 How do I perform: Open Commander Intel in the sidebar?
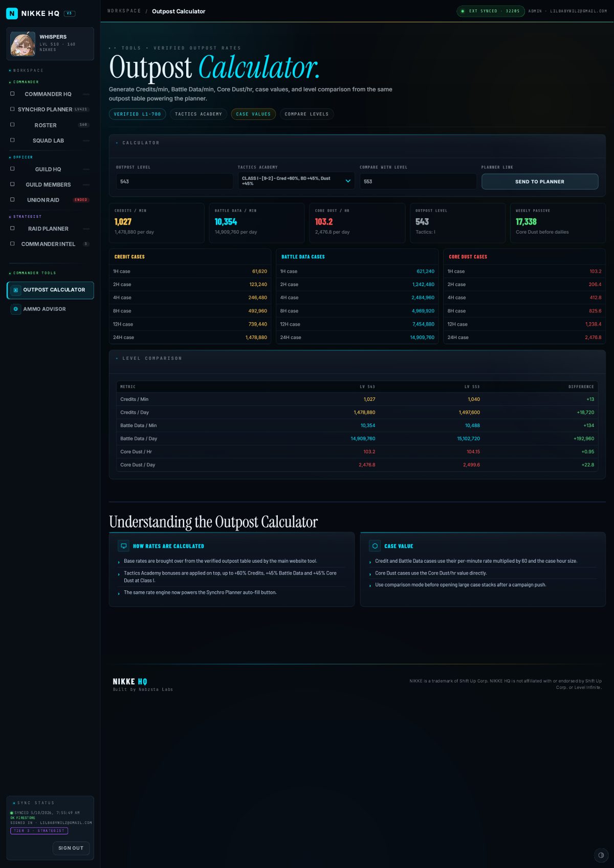tap(50, 244)
